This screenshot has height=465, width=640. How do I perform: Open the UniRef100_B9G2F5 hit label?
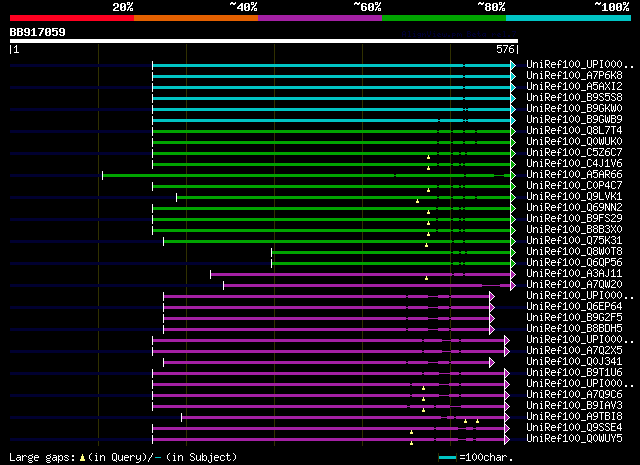[574, 318]
